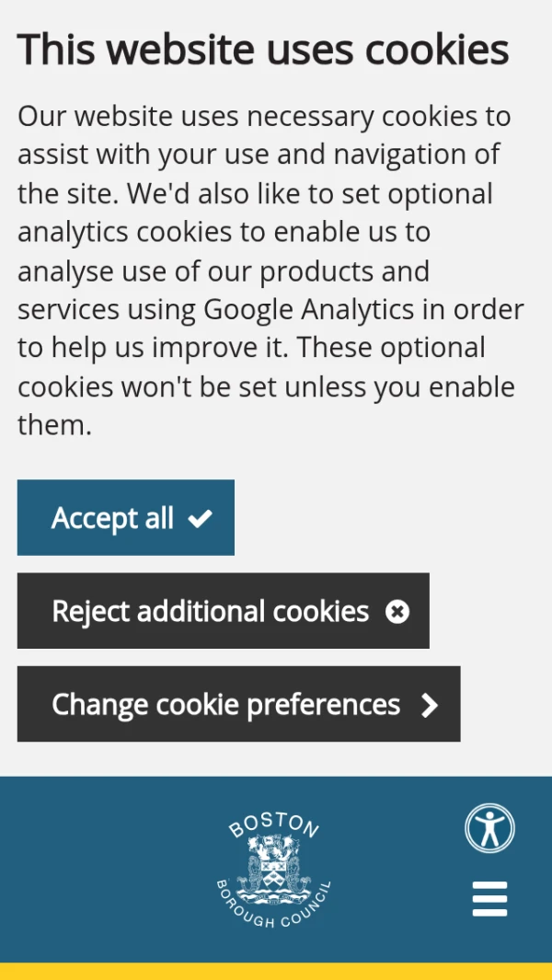Click the "This website uses cookies" heading
This screenshot has width=552, height=980.
point(263,50)
